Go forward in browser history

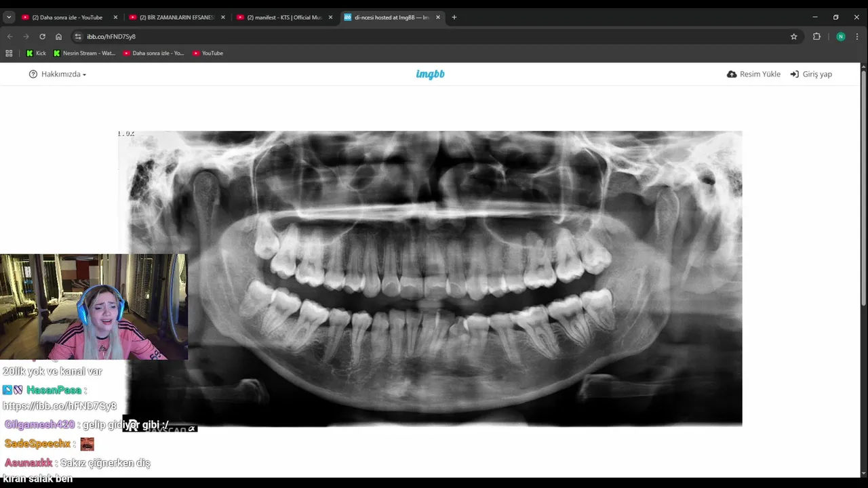click(x=26, y=37)
